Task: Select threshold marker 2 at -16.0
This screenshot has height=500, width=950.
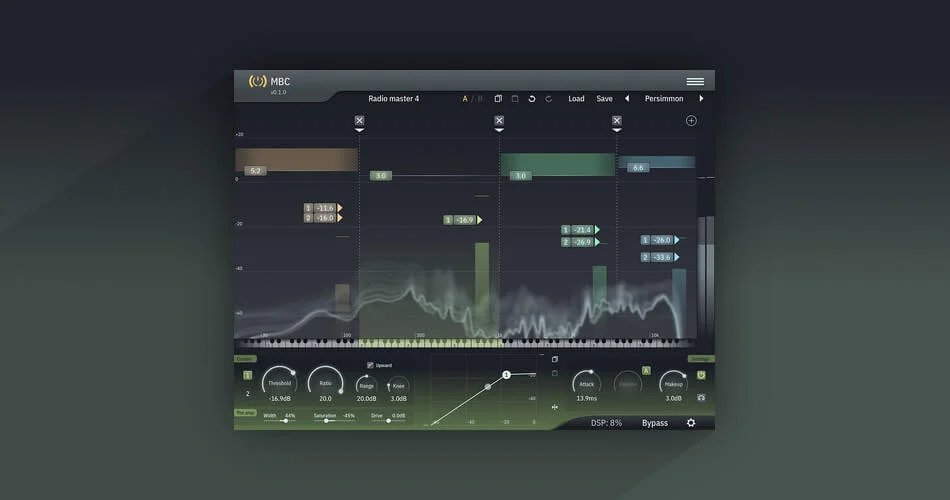Action: 323,218
